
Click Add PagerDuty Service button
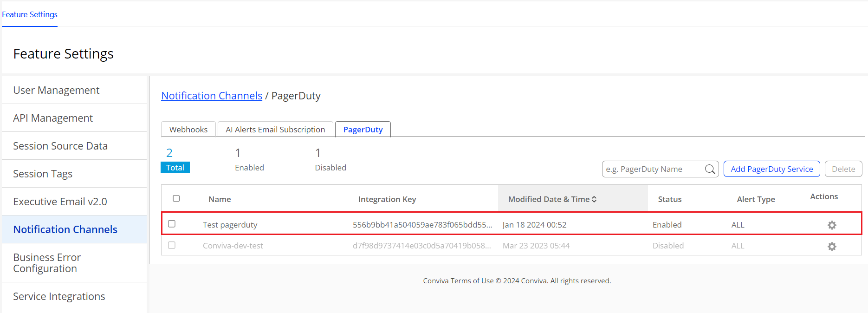pyautogui.click(x=771, y=169)
